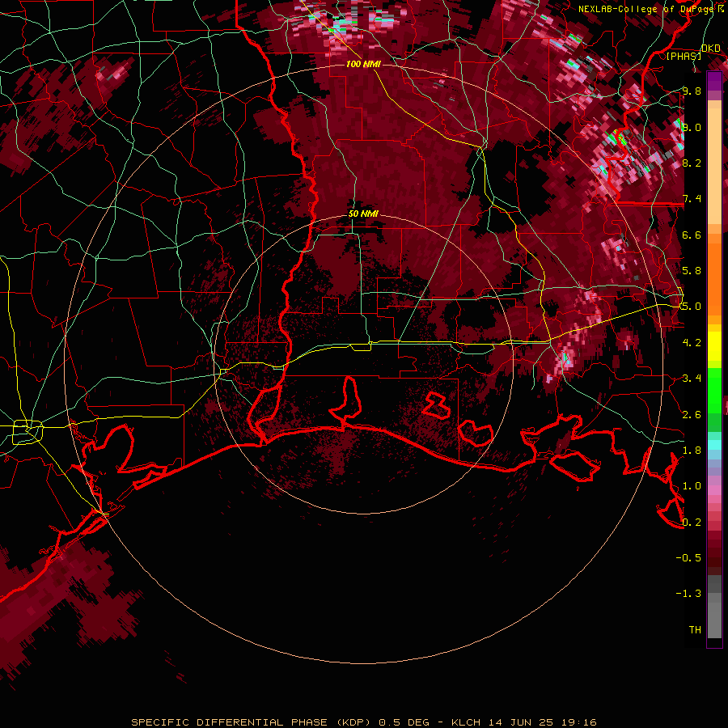728x728 pixels.
Task: Click the 9.0 legend value
Action: click(692, 127)
